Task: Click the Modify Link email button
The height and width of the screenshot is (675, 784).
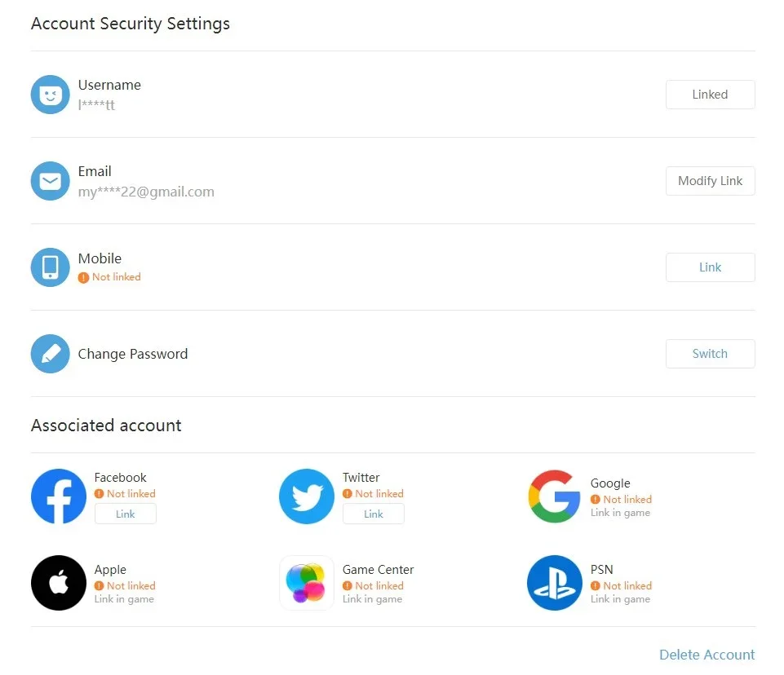Action: click(x=710, y=181)
